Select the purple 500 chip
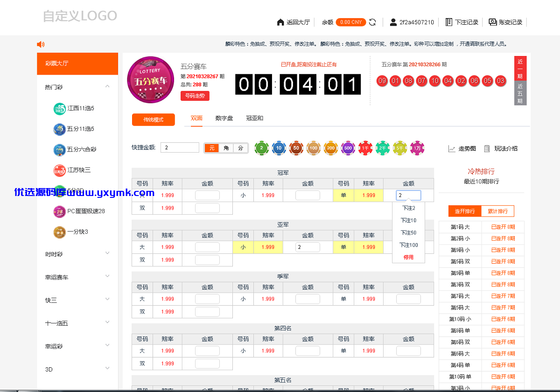 point(348,148)
